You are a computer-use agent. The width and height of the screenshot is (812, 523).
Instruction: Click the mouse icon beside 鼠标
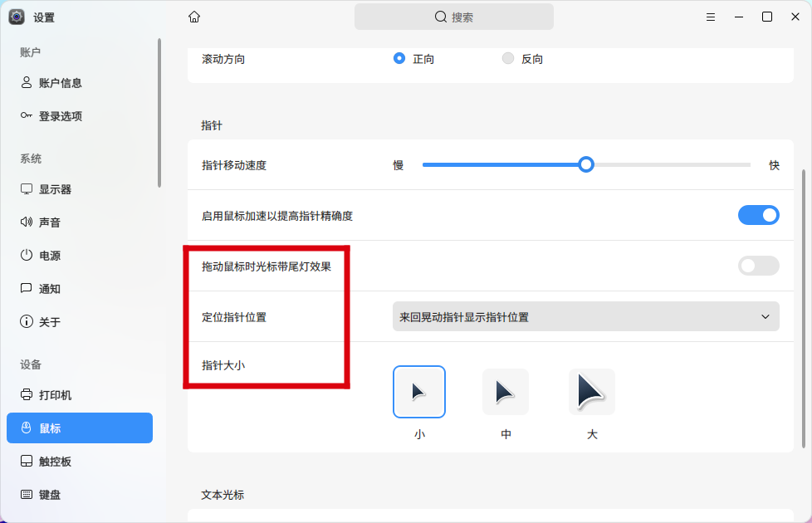point(27,428)
